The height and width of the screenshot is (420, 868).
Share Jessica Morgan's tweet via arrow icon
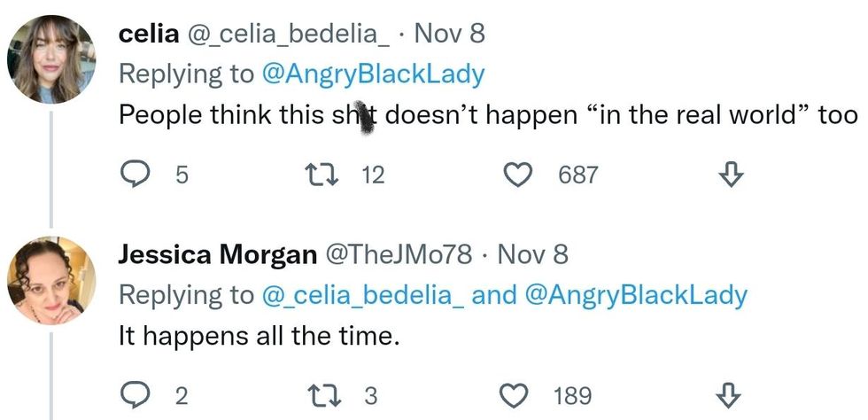(x=730, y=394)
